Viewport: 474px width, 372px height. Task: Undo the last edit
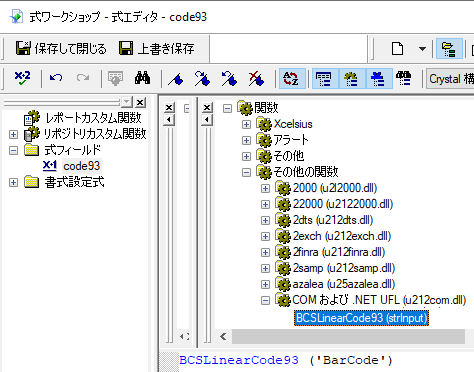click(x=56, y=78)
